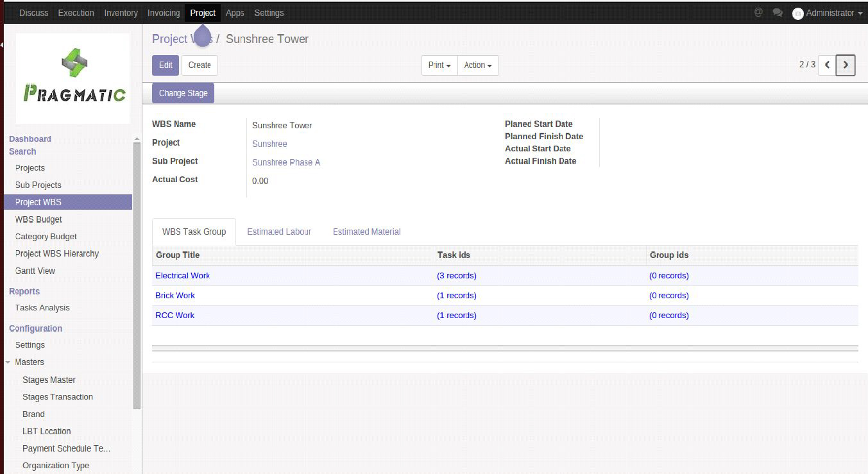Go to next record arrow
This screenshot has width=868, height=474.
[846, 65]
